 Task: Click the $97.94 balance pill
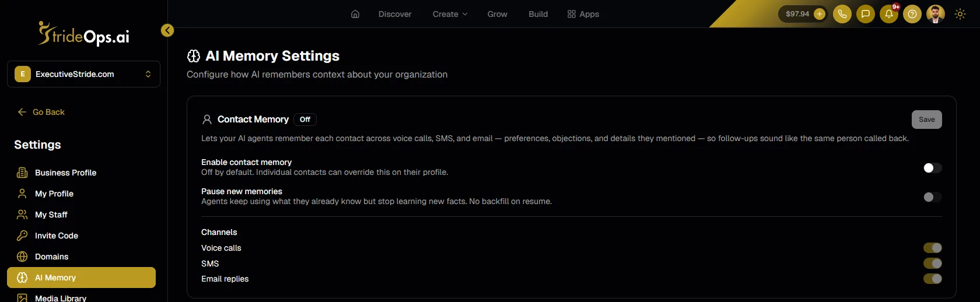click(x=803, y=14)
